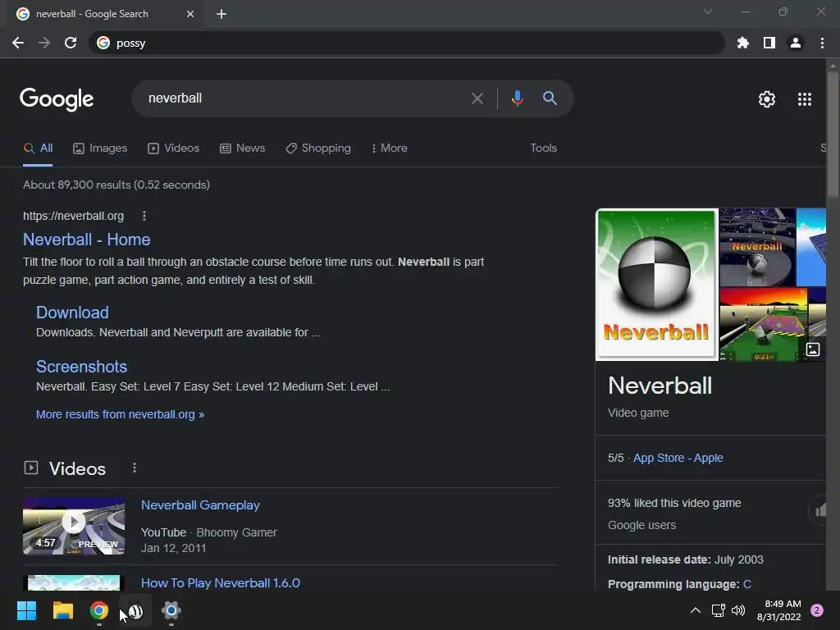The width and height of the screenshot is (840, 630).
Task: Click the page vertical scrollbar
Action: click(833, 134)
